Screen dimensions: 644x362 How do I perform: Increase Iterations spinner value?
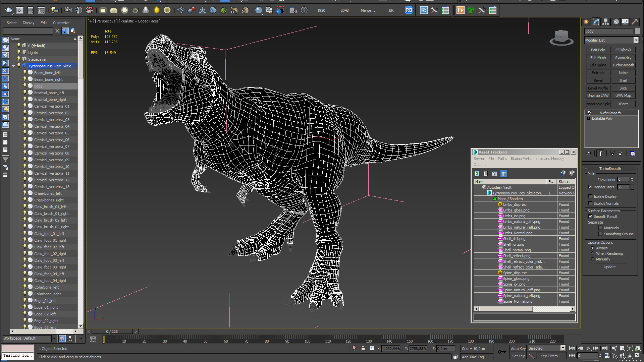click(x=632, y=178)
